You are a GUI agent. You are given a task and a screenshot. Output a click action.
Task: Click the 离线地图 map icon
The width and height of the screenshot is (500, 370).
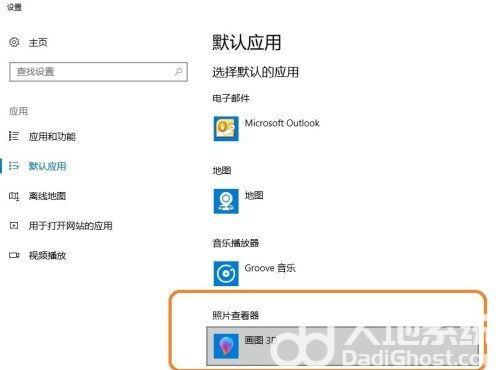pos(14,196)
